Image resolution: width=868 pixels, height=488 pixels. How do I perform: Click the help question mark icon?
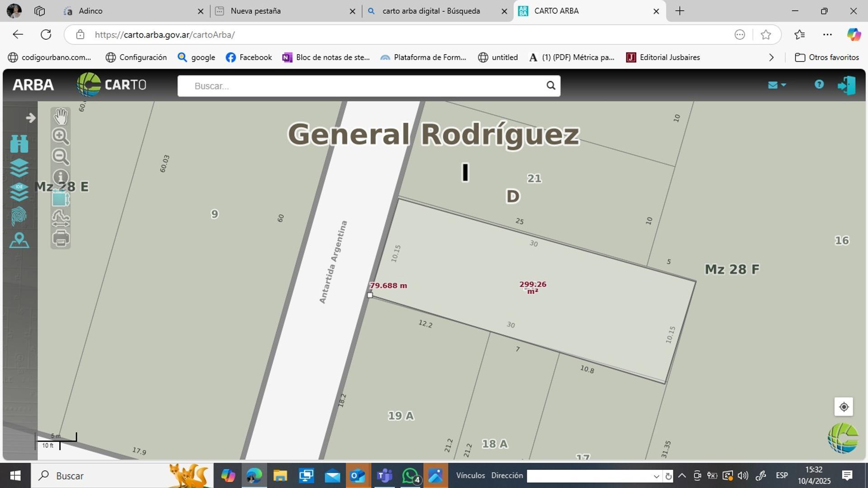click(819, 84)
